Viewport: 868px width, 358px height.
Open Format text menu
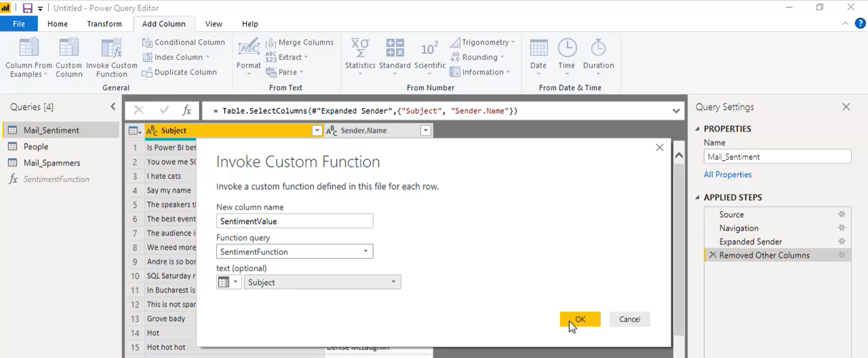[x=249, y=57]
